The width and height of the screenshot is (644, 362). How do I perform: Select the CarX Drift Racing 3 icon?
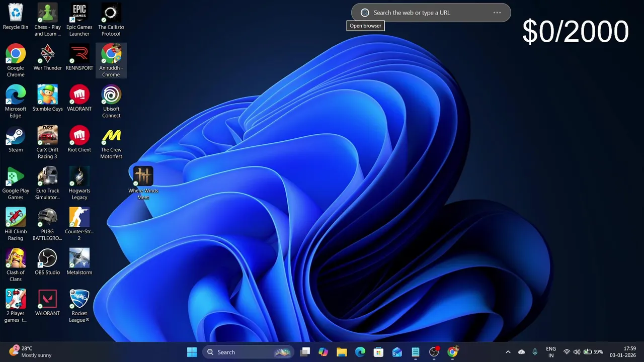pyautogui.click(x=47, y=142)
